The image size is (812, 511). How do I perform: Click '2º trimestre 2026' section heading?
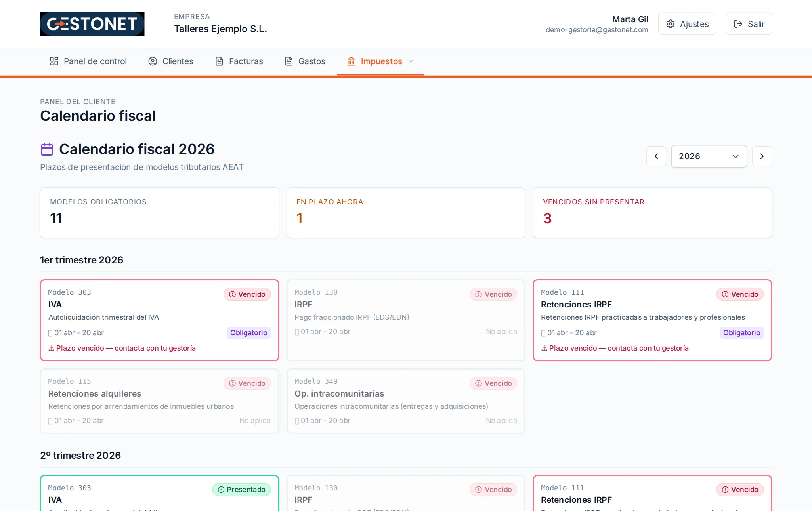[80, 456]
